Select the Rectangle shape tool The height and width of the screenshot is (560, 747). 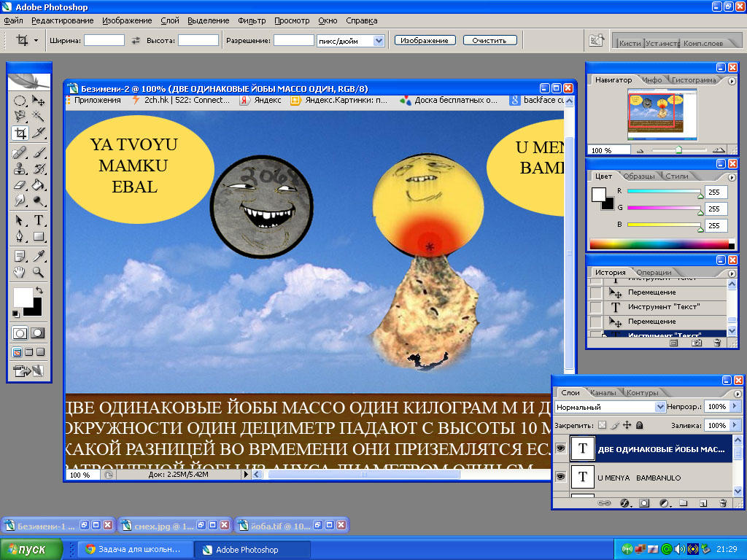tap(38, 236)
